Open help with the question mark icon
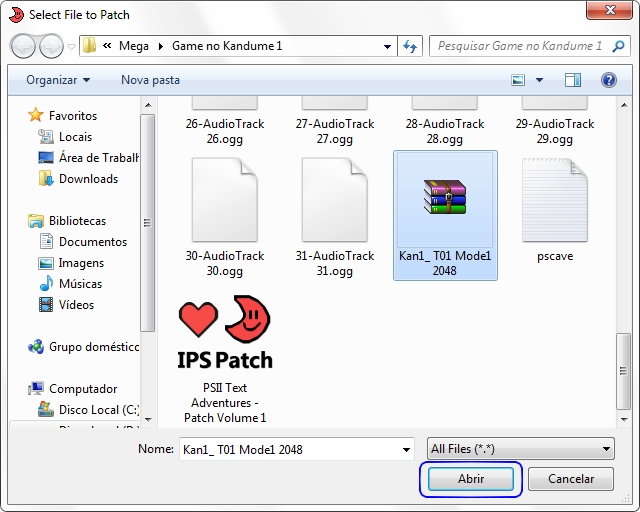The height and width of the screenshot is (512, 640). [609, 80]
